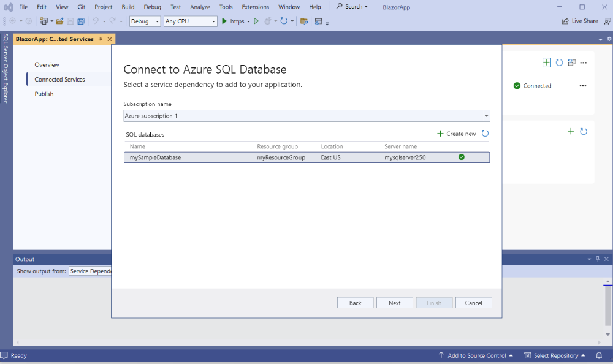The image size is (613, 364).
Task: Click the Navigate Backward arrow icon
Action: tap(12, 21)
